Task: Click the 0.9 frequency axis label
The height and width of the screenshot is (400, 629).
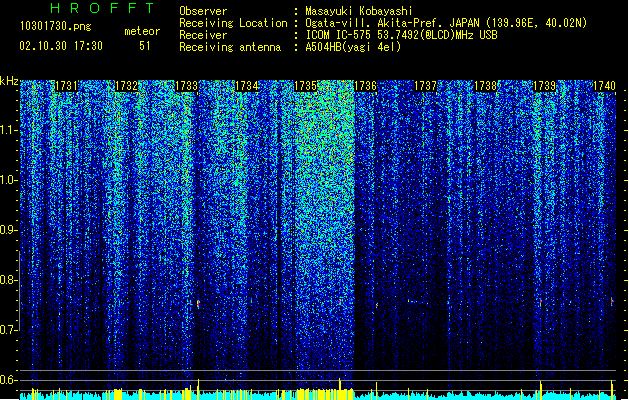Action: (8, 230)
